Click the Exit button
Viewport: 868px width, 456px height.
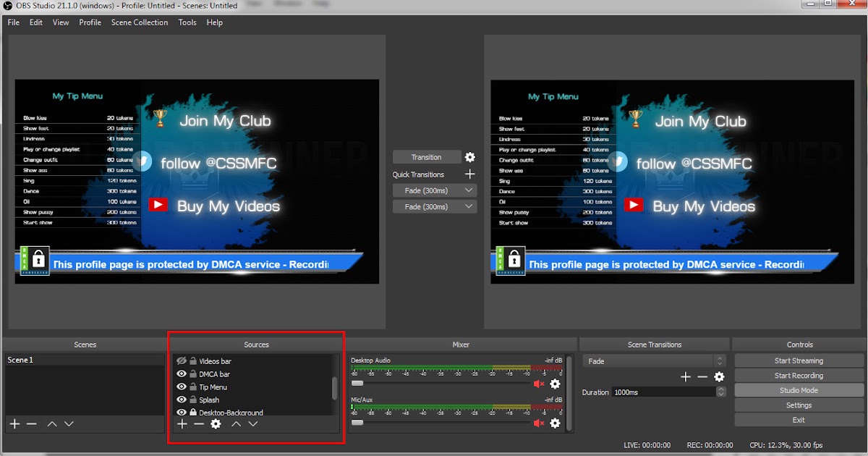(x=799, y=420)
